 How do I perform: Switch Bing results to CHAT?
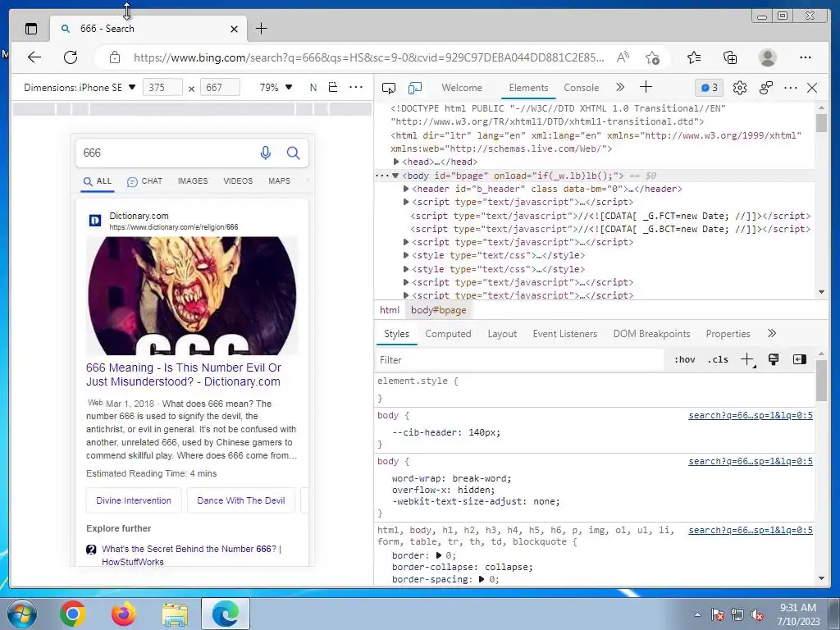[x=144, y=181]
